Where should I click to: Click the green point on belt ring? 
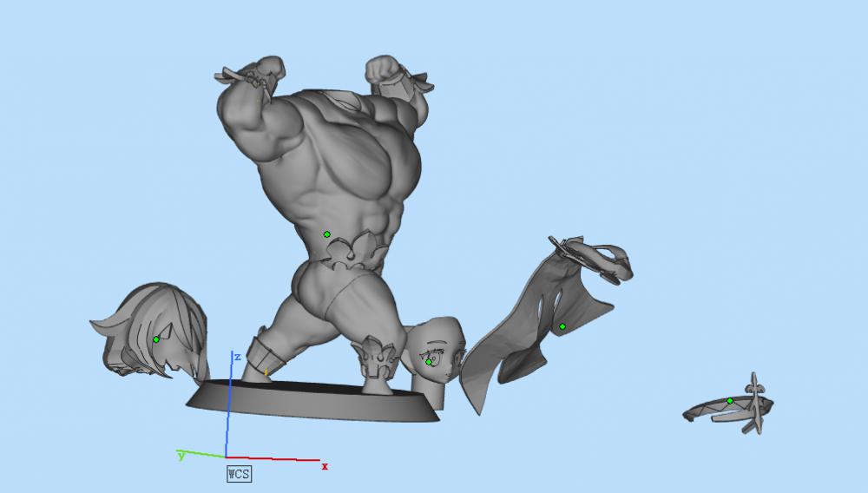pos(730,401)
